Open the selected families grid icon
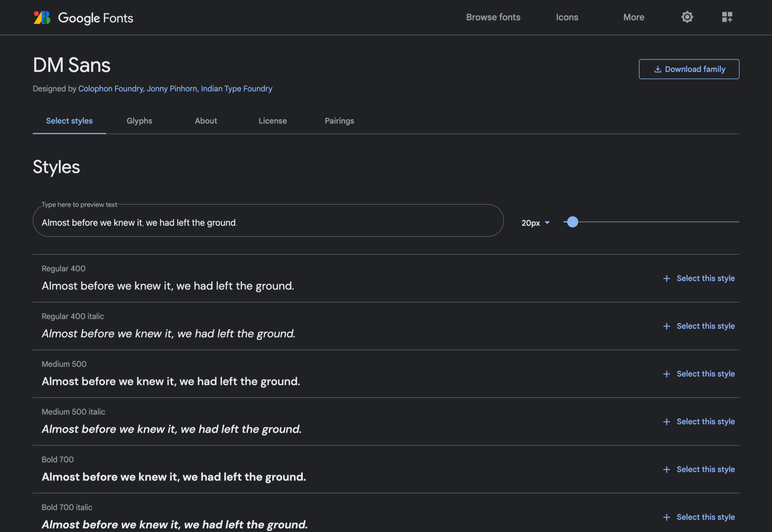This screenshot has width=772, height=532. [x=727, y=17]
